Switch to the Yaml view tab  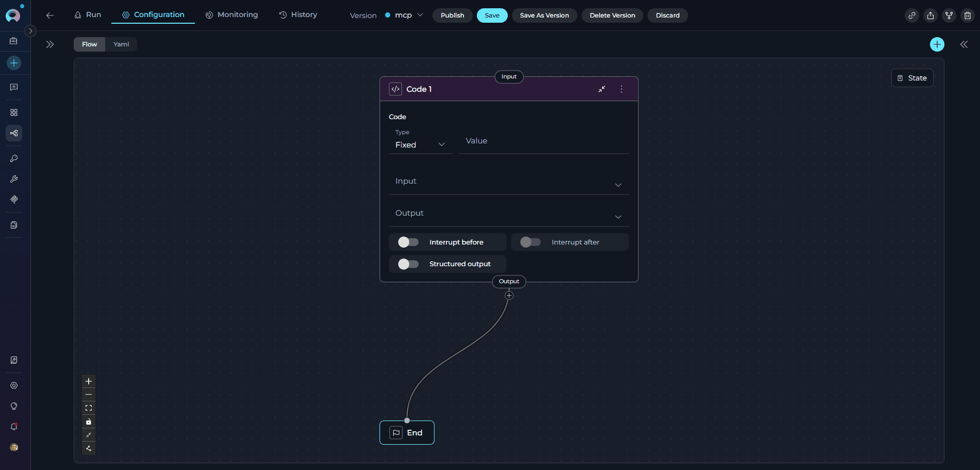click(121, 44)
